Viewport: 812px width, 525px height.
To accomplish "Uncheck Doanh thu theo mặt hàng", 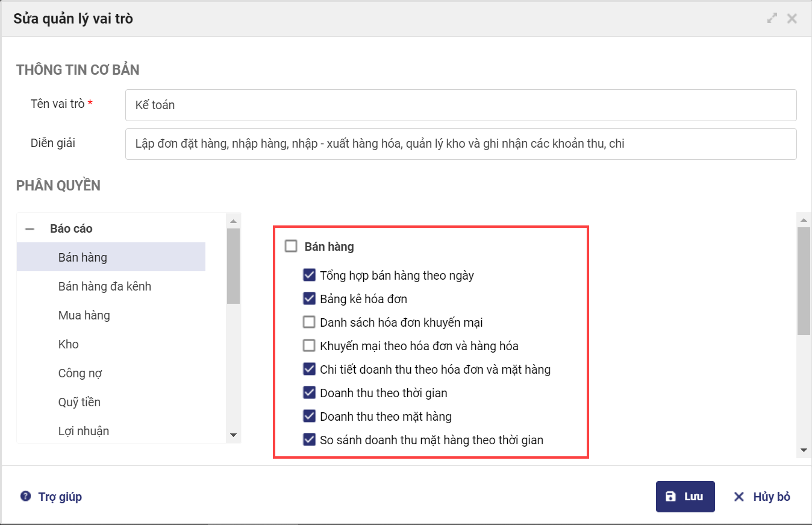I will click(x=310, y=417).
